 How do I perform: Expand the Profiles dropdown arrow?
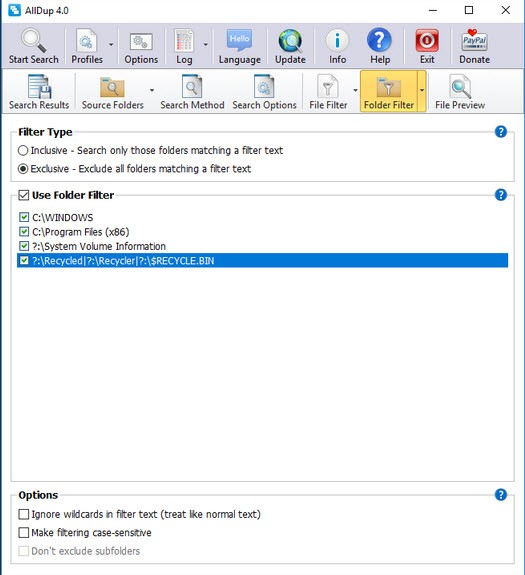click(111, 45)
